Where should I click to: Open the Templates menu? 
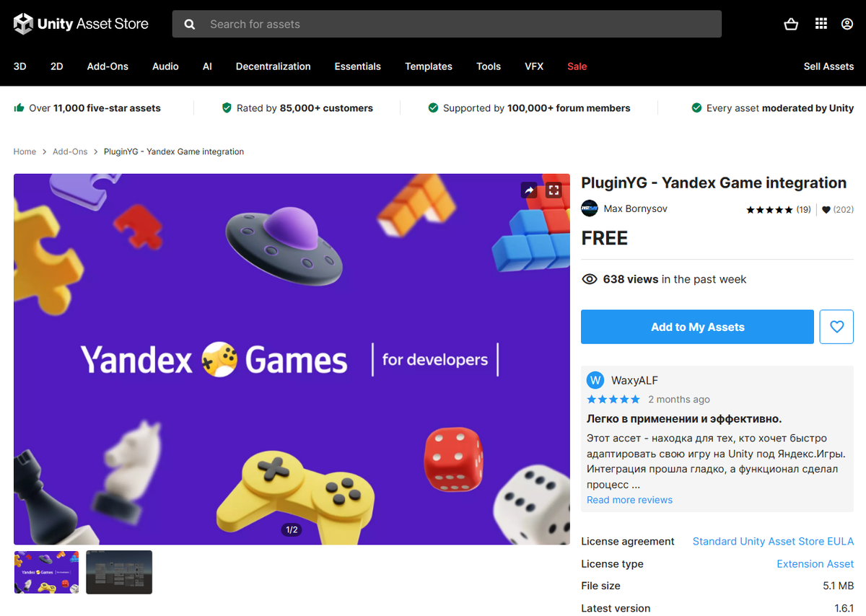[429, 66]
